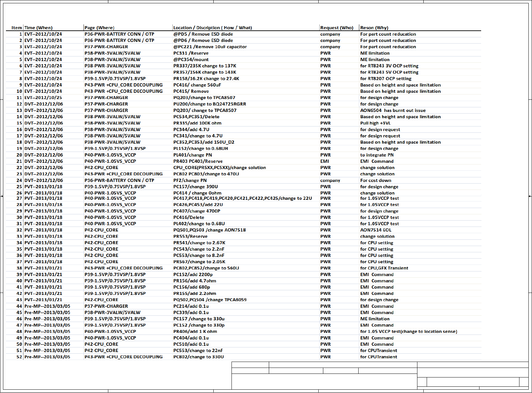The image size is (532, 393).
Task: Click the 'PF2/change PN' cell
Action: (x=190, y=180)
